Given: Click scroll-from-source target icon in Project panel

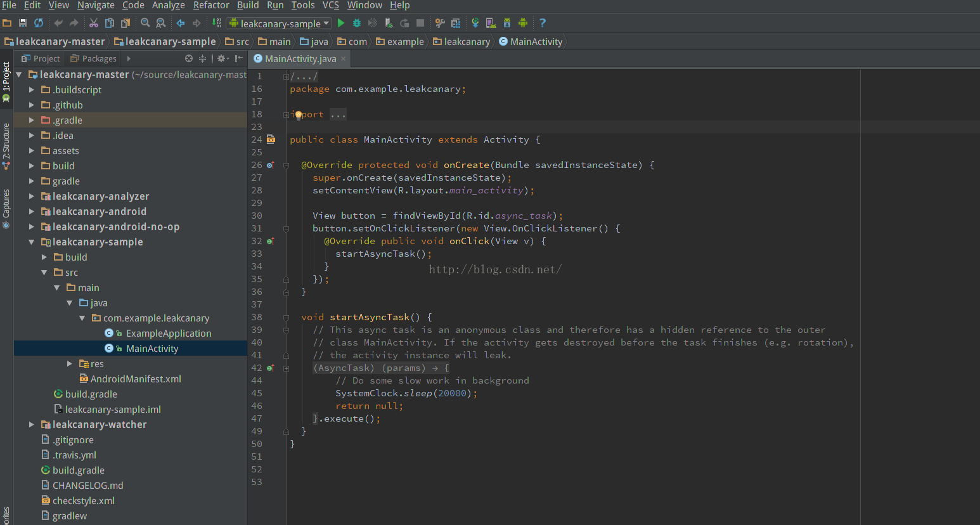Looking at the screenshot, I should coord(188,58).
